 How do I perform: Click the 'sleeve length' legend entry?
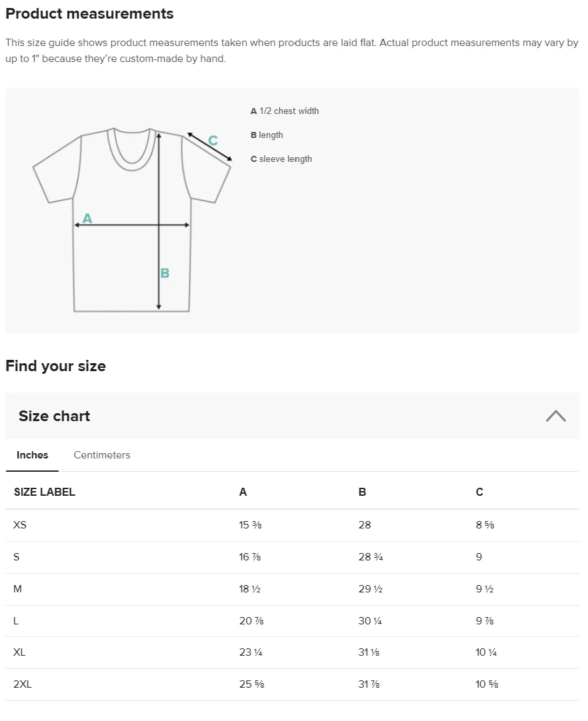[x=281, y=159]
